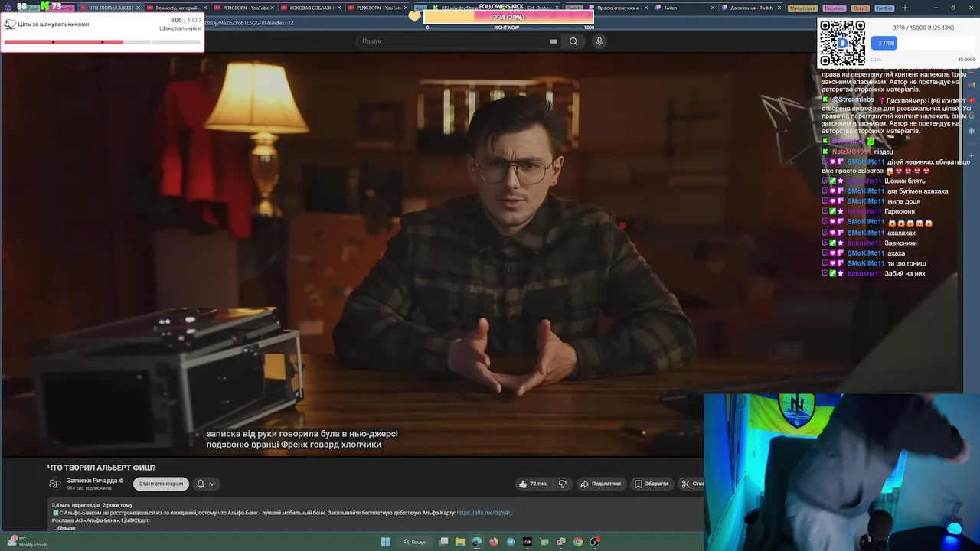Screen dimensions: 980x551
Task: Switch to the Режиссёр, который browser tab
Action: tap(176, 8)
